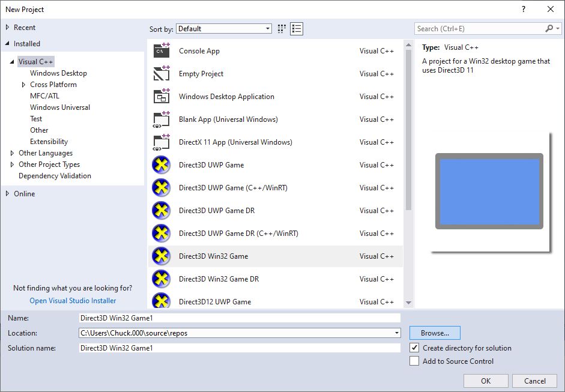Collapse the Installed section
The image size is (565, 392).
click(x=7, y=44)
